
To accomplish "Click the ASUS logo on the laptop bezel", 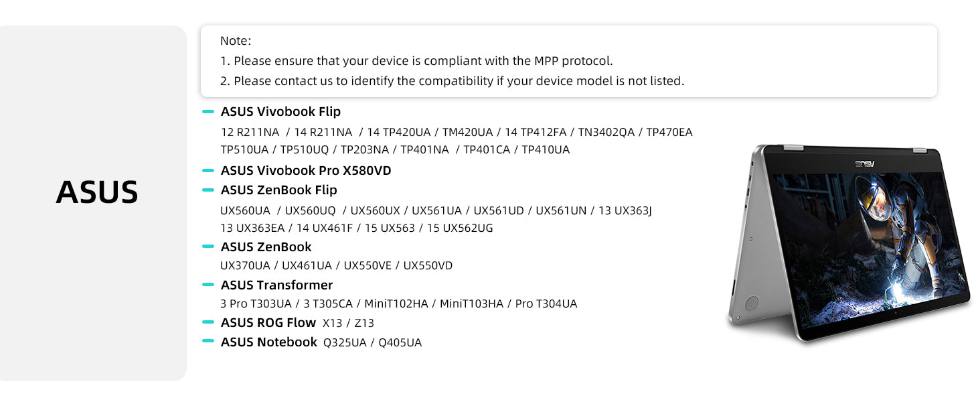I will point(864,164).
